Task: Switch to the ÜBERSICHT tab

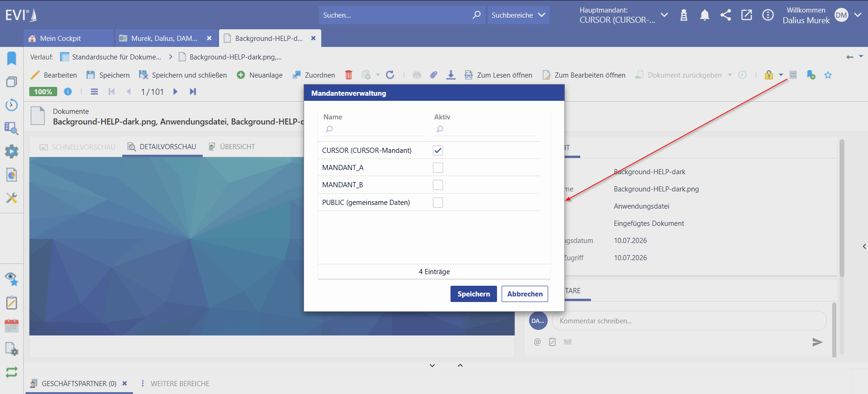Action: point(232,147)
